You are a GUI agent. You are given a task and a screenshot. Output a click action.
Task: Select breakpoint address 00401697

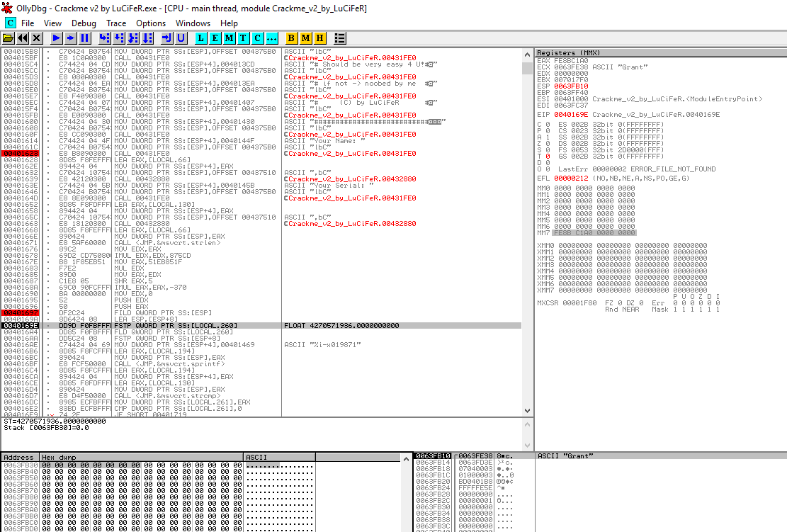(x=21, y=313)
